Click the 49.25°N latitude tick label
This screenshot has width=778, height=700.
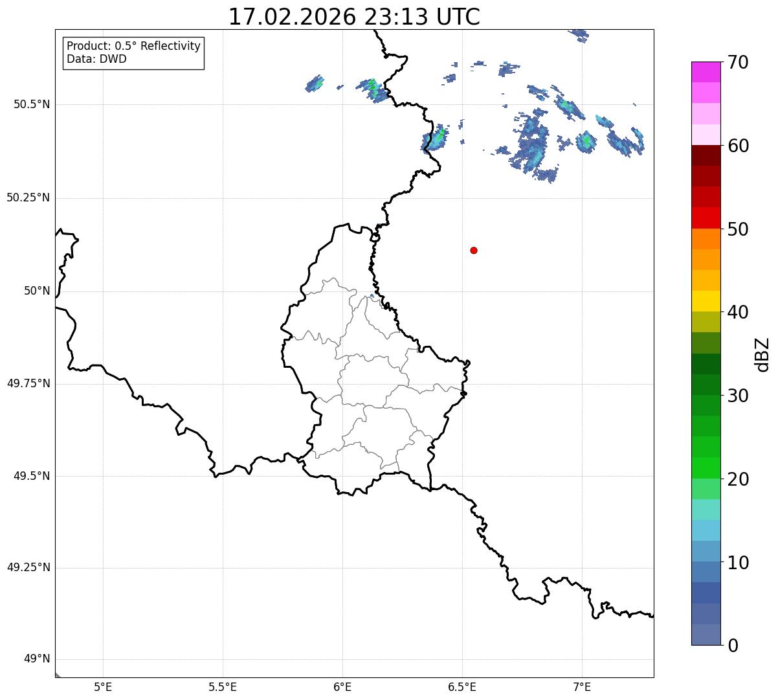[x=28, y=568]
